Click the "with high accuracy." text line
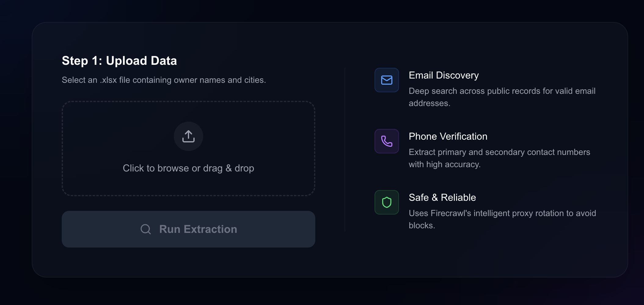The image size is (644, 305). point(445,164)
